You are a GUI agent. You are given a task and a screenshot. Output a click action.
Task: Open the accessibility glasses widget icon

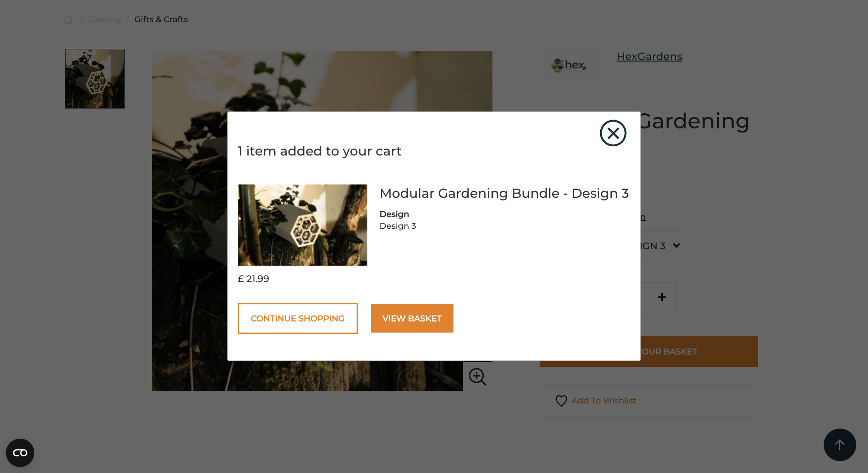pos(20,452)
